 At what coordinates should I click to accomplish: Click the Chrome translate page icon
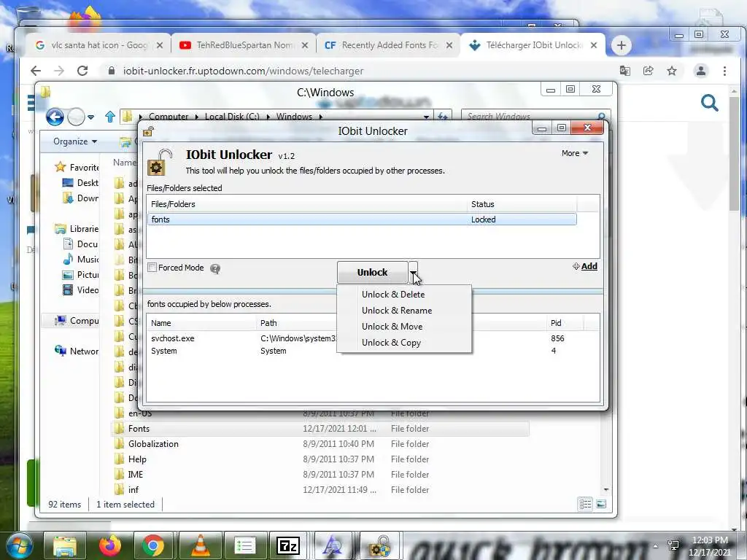[624, 71]
